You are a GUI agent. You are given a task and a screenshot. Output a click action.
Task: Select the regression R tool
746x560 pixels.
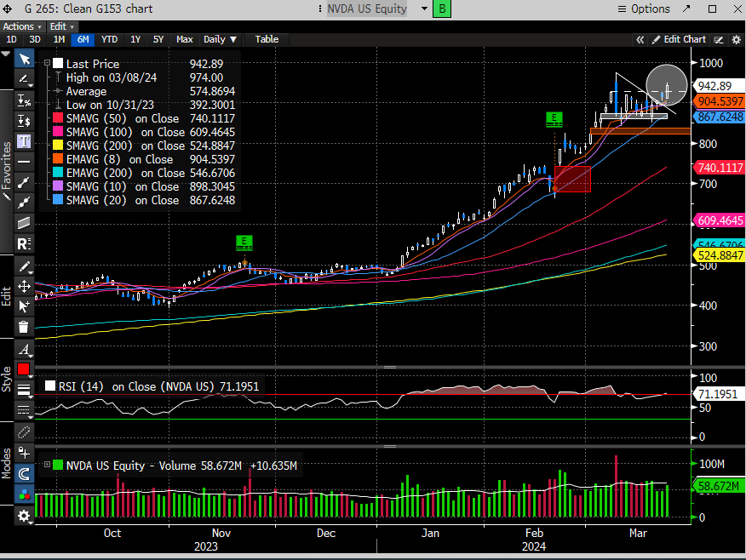[24, 244]
